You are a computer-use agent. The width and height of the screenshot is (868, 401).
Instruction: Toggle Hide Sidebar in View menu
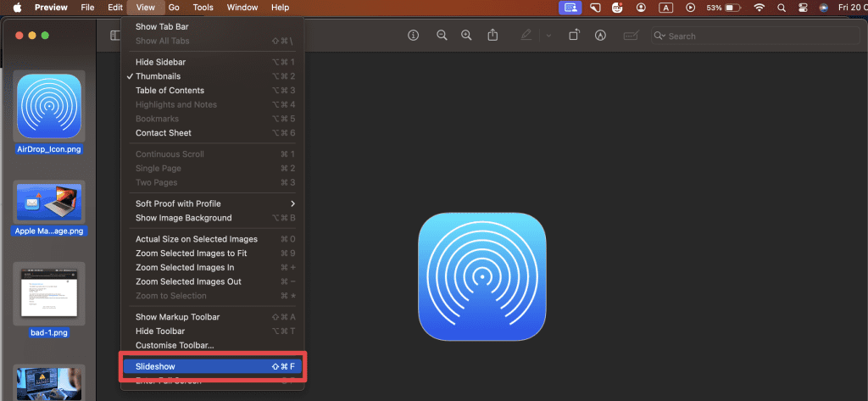[x=160, y=62]
